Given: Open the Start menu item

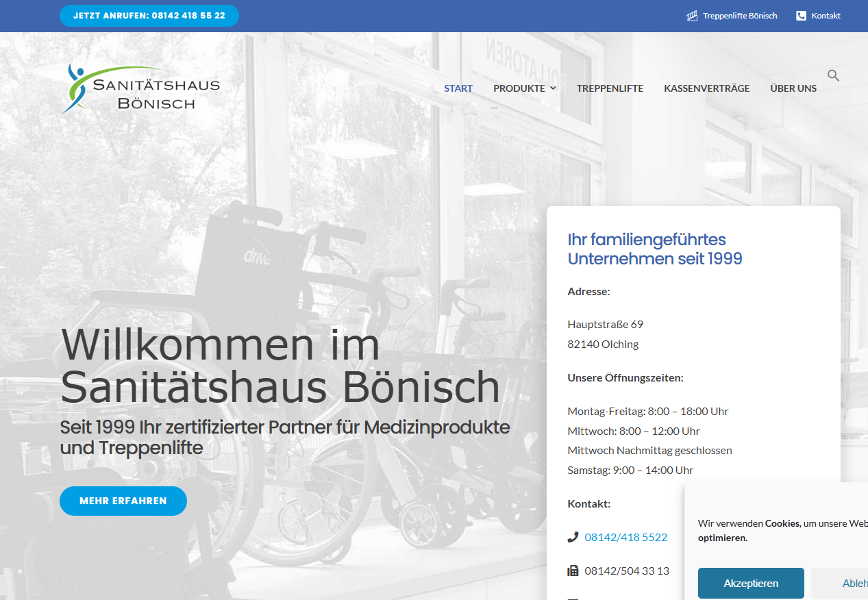Looking at the screenshot, I should tap(458, 88).
